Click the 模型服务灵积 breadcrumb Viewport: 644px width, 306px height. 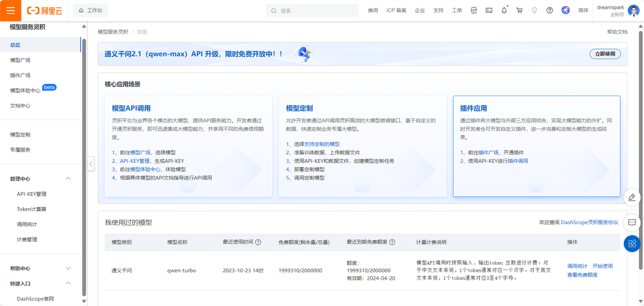point(113,32)
